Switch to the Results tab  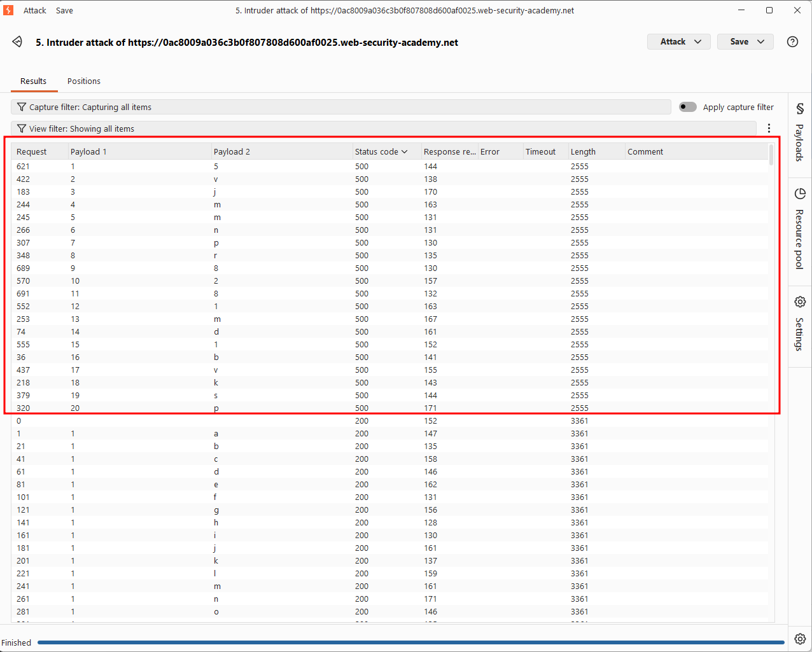(x=33, y=81)
